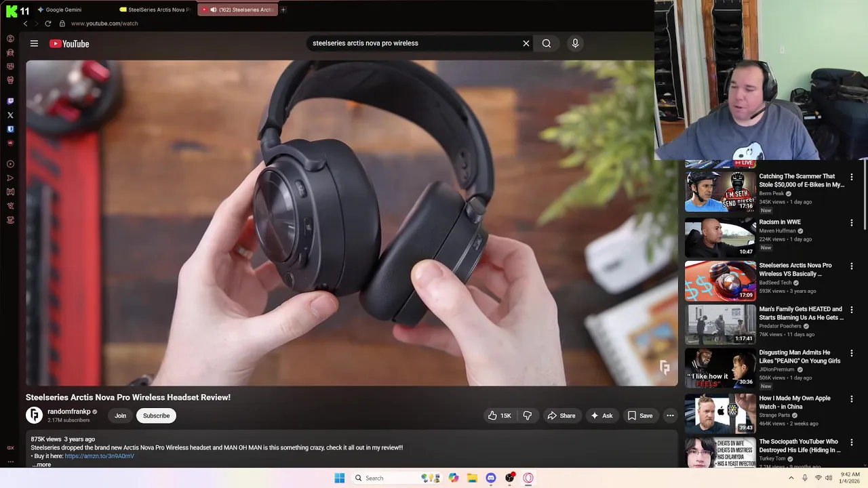Viewport: 868px width, 488px height.
Task: Go to YouTube home via the logo
Action: tap(69, 43)
